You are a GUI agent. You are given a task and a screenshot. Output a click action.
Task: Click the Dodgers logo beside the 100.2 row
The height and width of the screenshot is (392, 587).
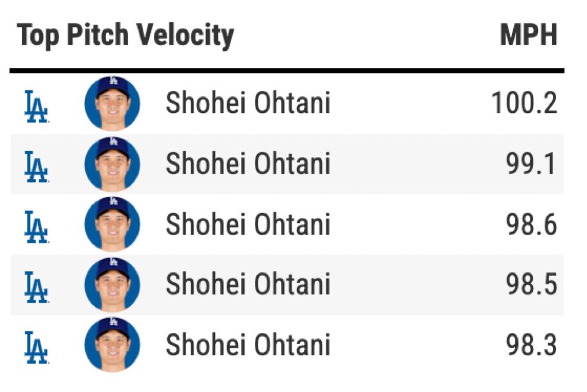click(36, 106)
